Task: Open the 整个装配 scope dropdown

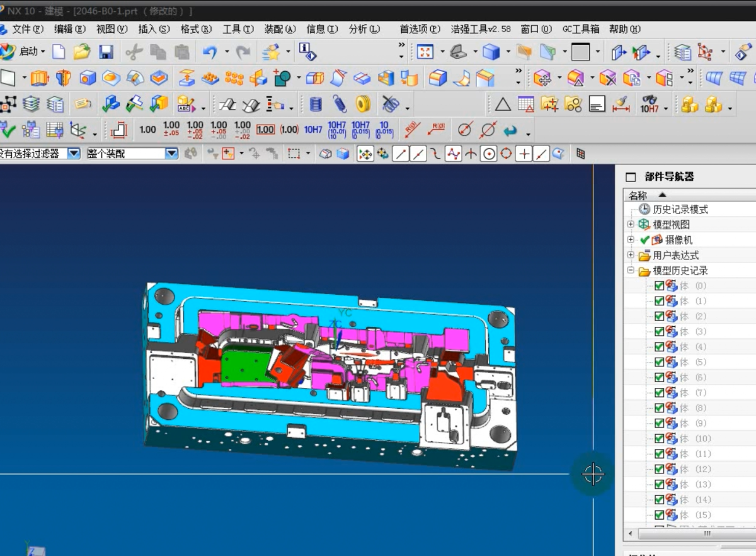Action: (x=172, y=154)
